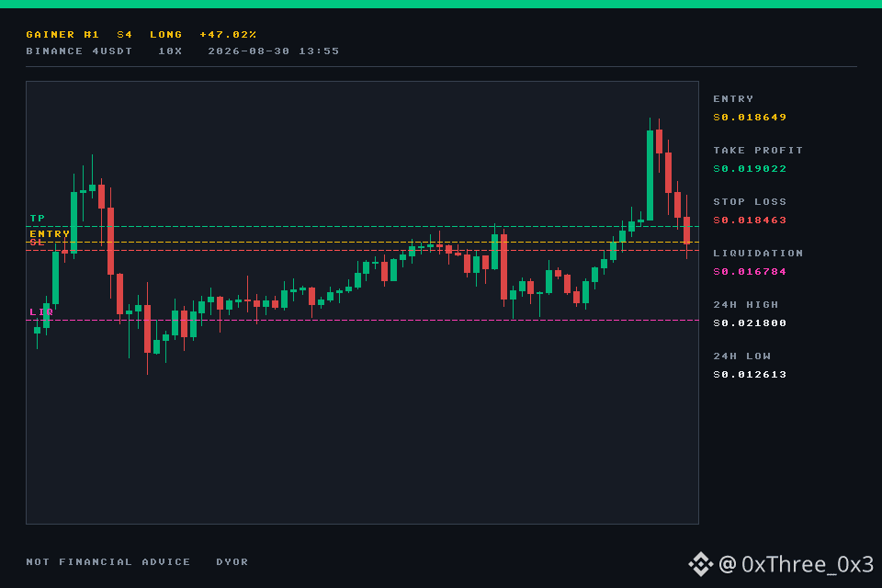Image resolution: width=882 pixels, height=588 pixels.
Task: Select the liquidation price $0.016784
Action: pos(750,272)
